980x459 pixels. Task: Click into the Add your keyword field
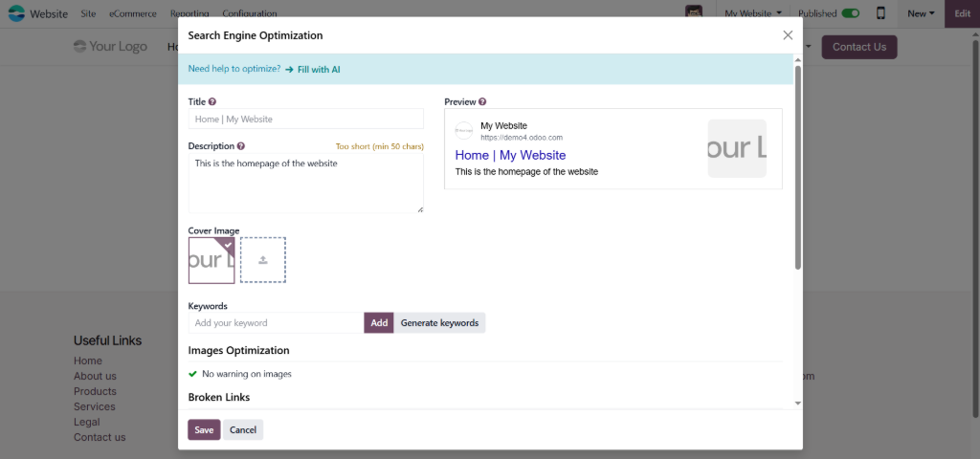[x=276, y=323]
